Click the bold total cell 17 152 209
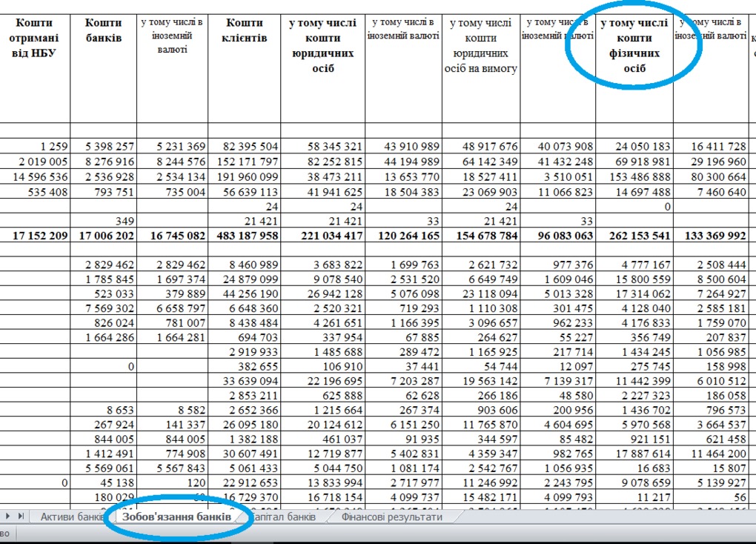Image resolution: width=756 pixels, height=544 pixels. click(35, 236)
